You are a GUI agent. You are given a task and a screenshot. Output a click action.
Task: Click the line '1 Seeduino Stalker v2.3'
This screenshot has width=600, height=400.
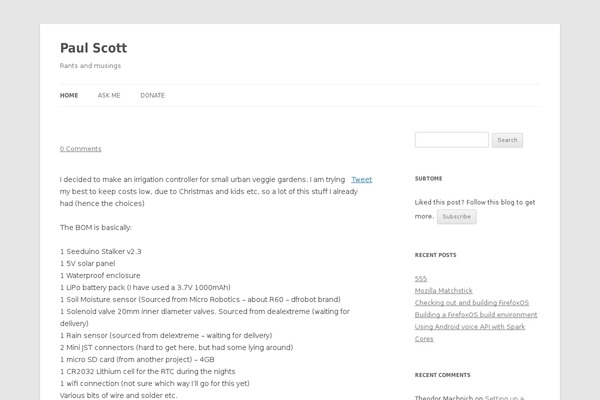pos(101,251)
